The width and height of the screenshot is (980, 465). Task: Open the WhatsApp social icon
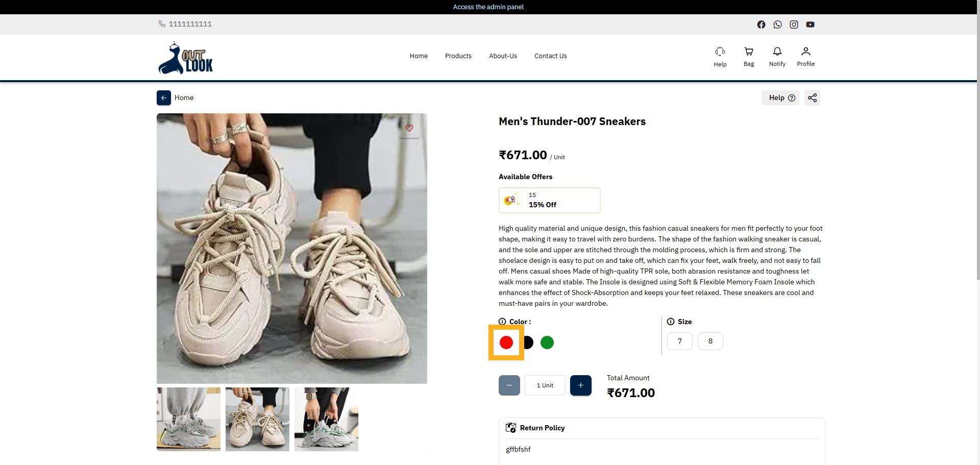777,25
